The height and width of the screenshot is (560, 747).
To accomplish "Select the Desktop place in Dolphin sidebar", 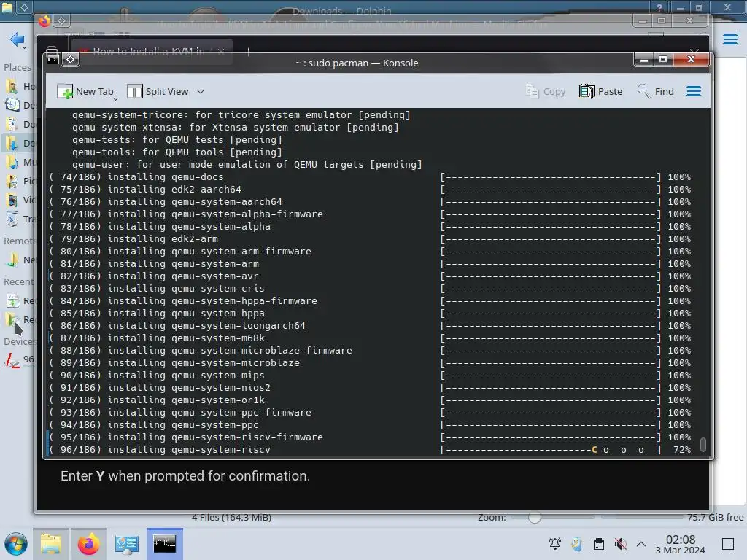I will pyautogui.click(x=19, y=105).
